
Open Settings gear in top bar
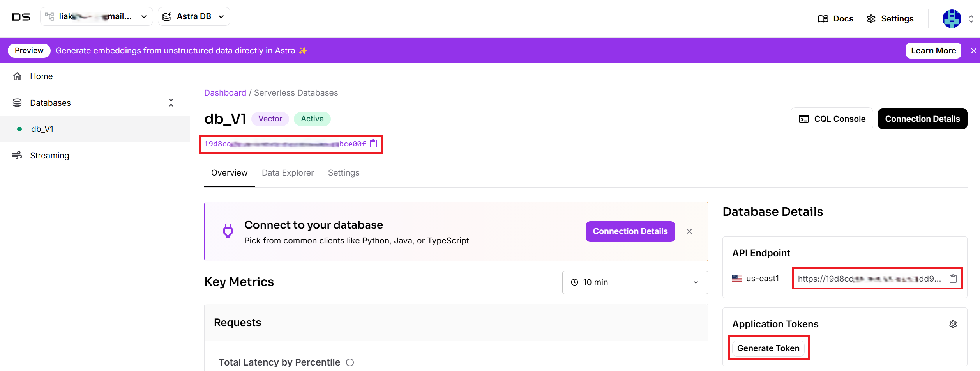[x=890, y=19]
